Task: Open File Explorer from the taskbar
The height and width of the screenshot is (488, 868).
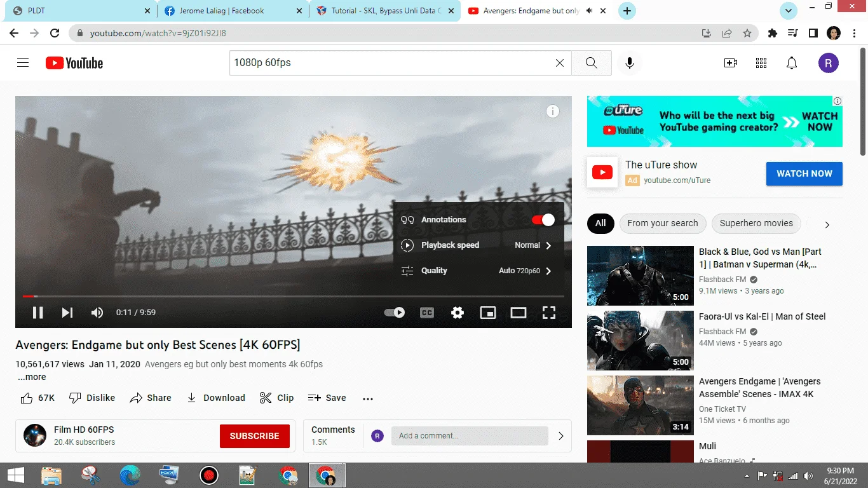Action: tap(51, 475)
